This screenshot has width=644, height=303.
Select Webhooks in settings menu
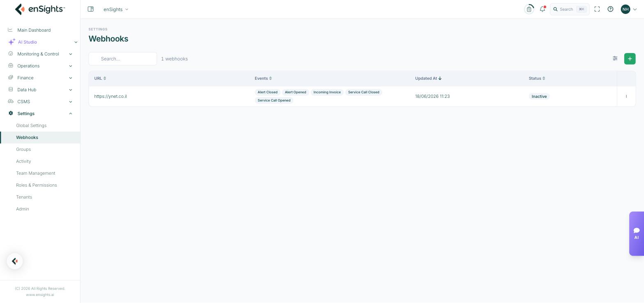27,137
